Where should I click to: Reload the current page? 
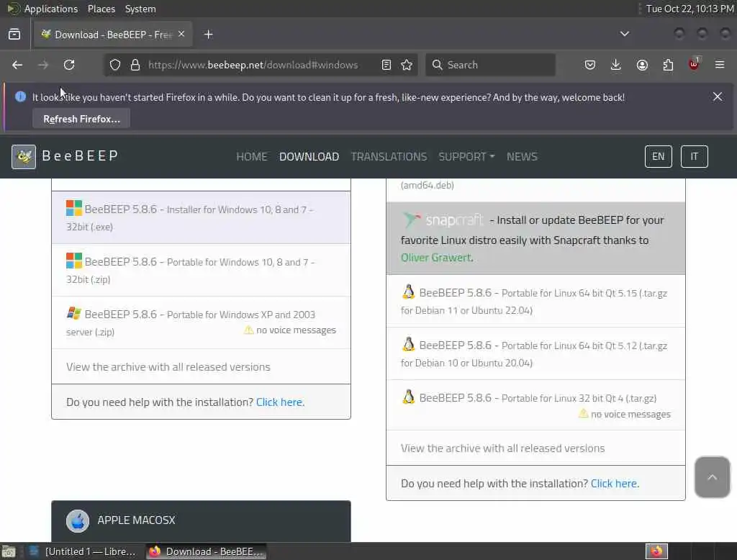pos(69,65)
